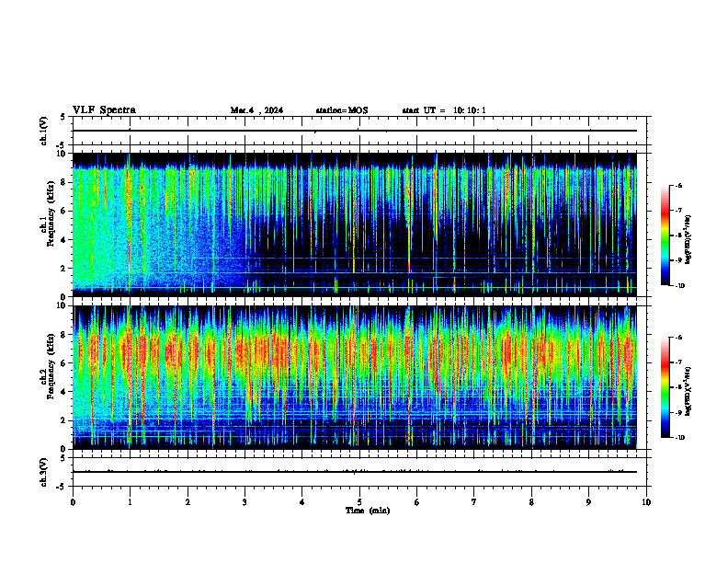Click inside the ch.1 spectrogram panel
Image resolution: width=728 pixels, height=563 pixels.
click(355, 224)
